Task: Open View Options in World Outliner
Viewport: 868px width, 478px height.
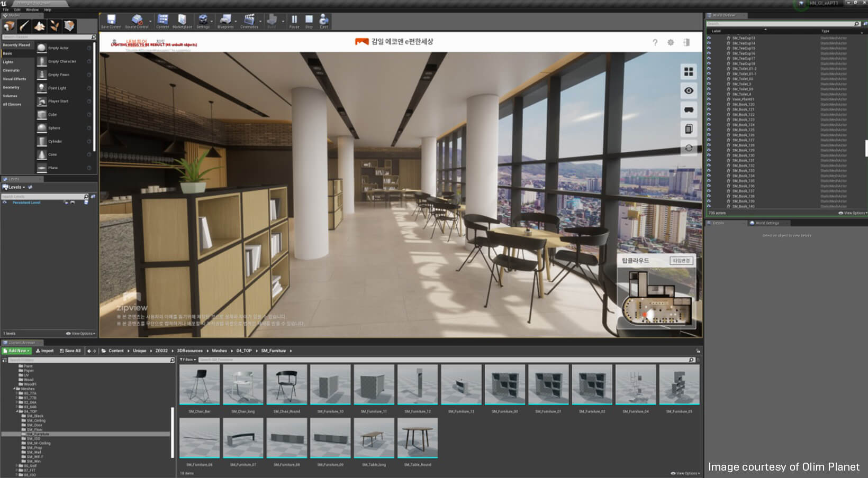Action: tap(853, 213)
